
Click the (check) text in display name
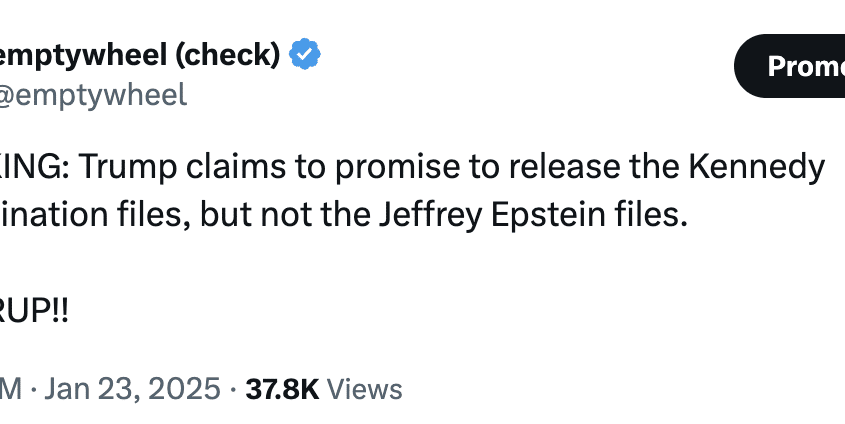(227, 54)
